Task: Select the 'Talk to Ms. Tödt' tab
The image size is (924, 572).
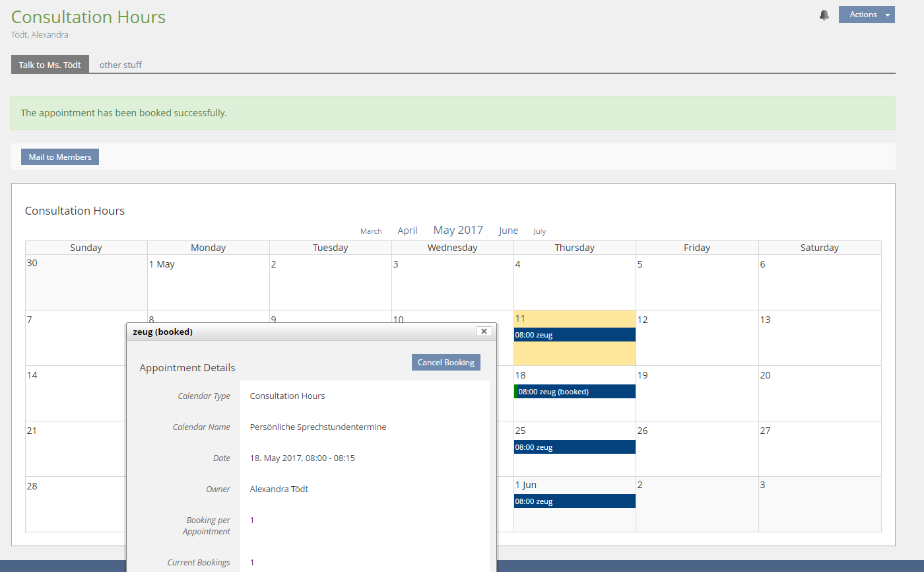Action: (x=50, y=65)
